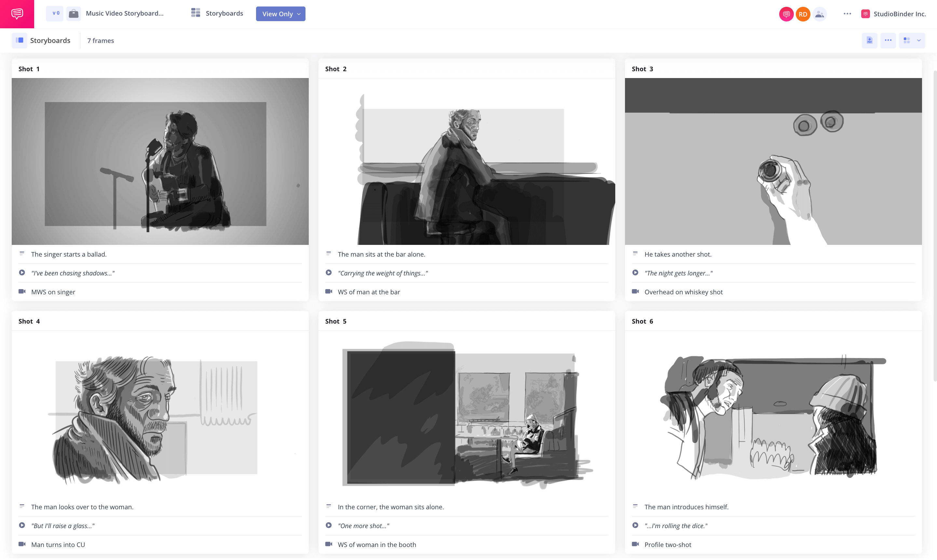Click the camera icon on Shot 5
The image size is (937, 560).
pyautogui.click(x=328, y=545)
